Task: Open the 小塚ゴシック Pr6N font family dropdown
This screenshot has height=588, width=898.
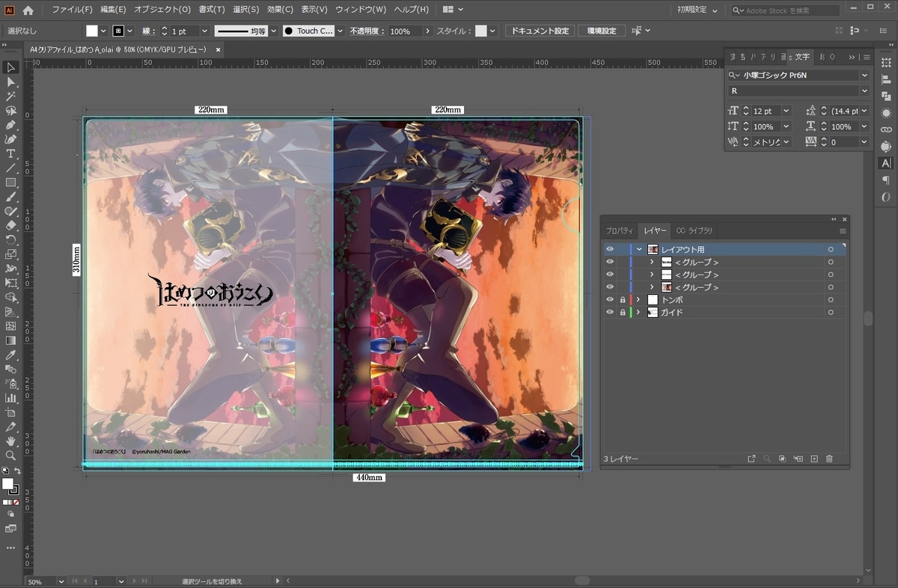Action: point(864,75)
